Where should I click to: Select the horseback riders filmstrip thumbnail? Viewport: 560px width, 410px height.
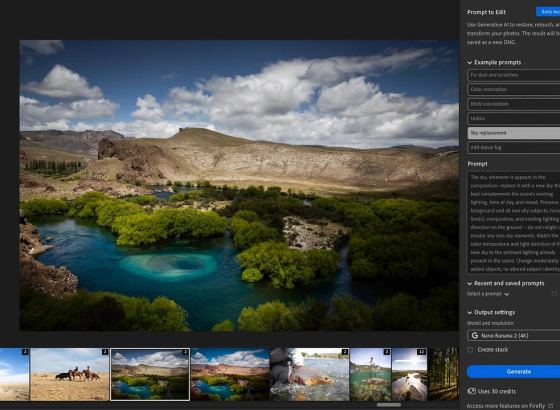click(70, 374)
